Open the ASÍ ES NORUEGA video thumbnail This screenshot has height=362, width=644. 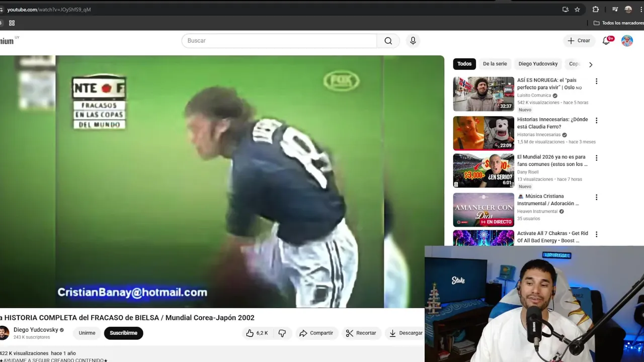tap(484, 94)
